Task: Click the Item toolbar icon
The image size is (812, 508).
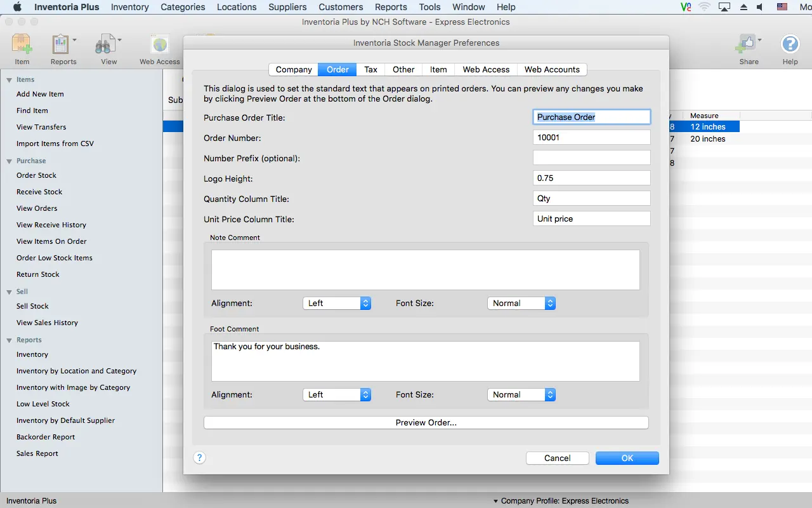Action: tap(22, 46)
